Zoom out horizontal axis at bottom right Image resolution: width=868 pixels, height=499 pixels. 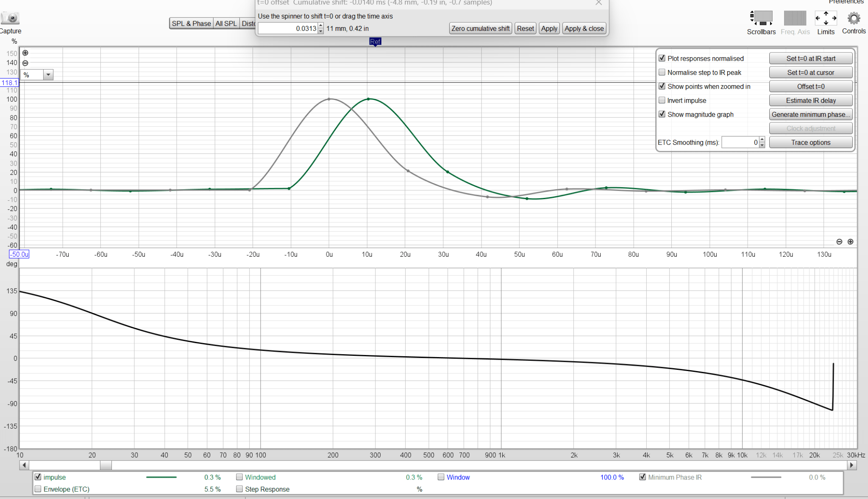click(x=839, y=241)
